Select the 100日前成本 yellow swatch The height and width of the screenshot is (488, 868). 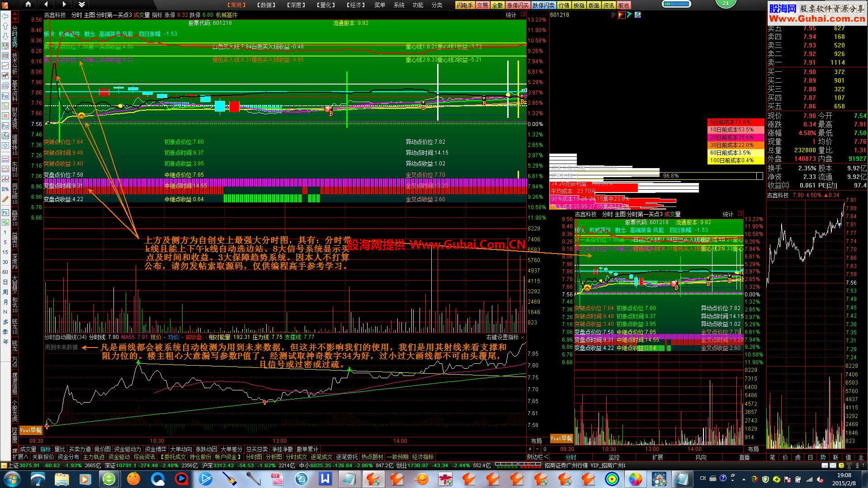[736, 160]
